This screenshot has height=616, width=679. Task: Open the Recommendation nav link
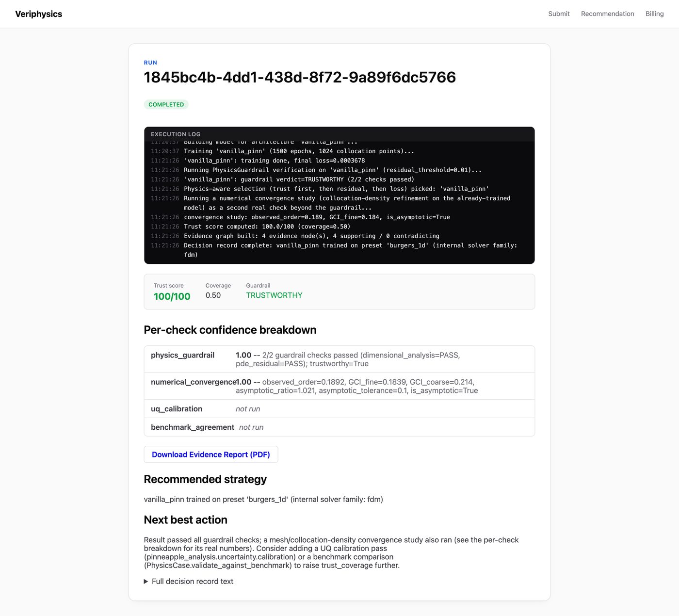pos(607,14)
